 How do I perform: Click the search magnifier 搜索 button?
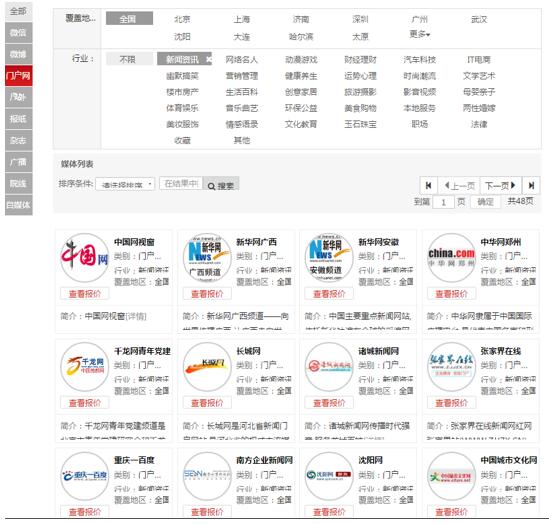pos(221,185)
